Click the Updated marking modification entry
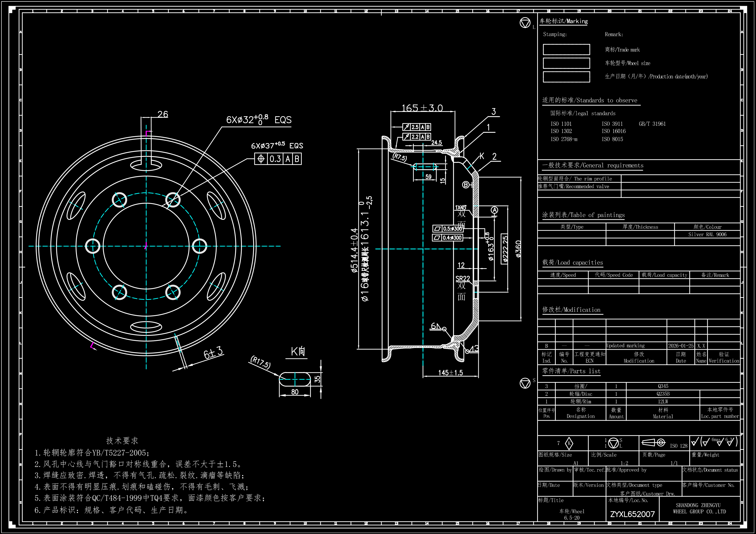Viewport: 756px width, 534px height. pyautogui.click(x=625, y=346)
